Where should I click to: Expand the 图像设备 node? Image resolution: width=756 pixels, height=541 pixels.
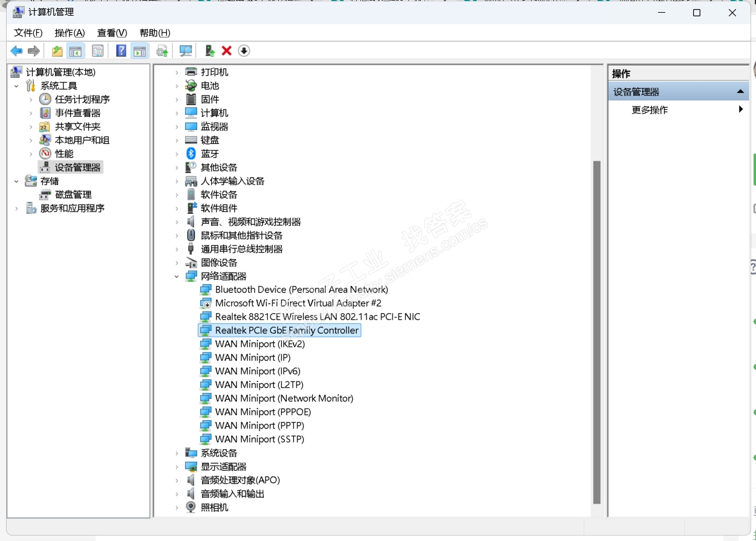click(177, 262)
